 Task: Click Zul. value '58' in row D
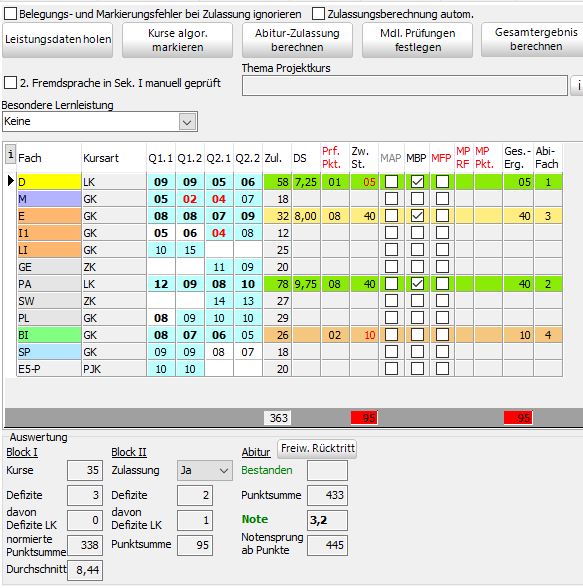(277, 182)
